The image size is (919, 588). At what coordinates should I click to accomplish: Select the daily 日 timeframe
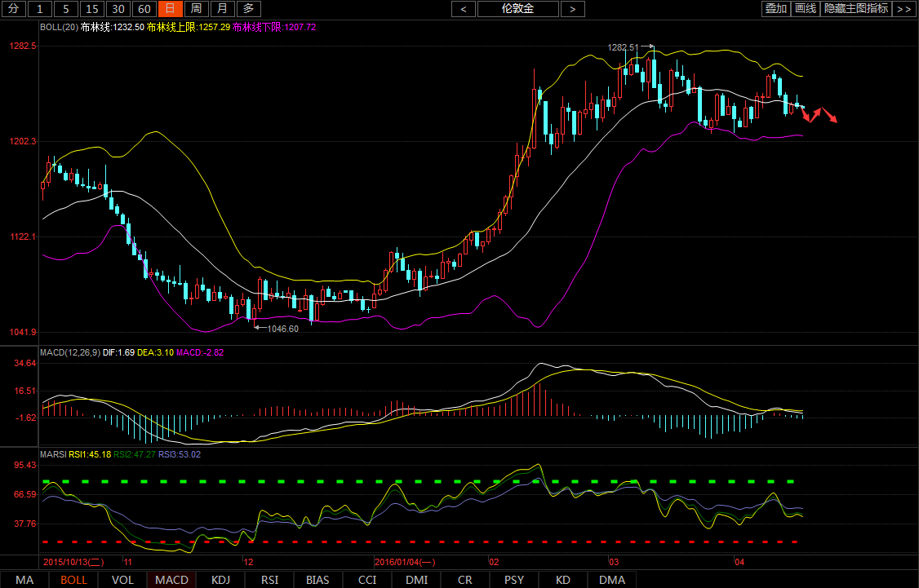pos(170,9)
